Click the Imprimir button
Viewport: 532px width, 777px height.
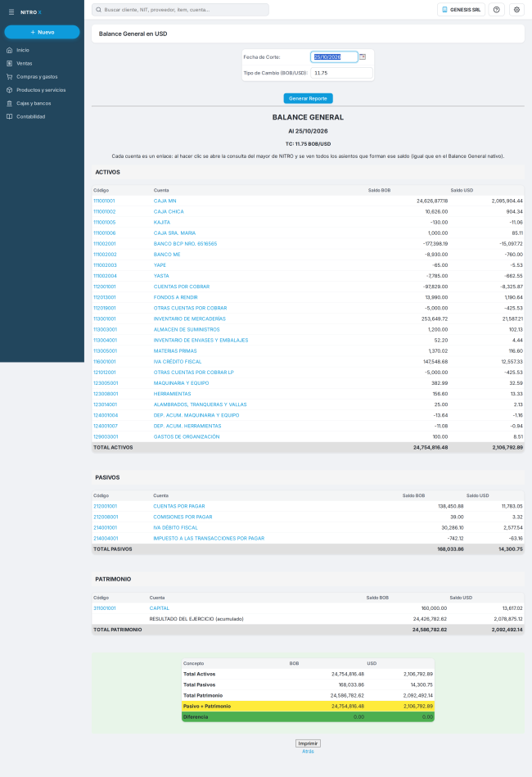pos(308,743)
